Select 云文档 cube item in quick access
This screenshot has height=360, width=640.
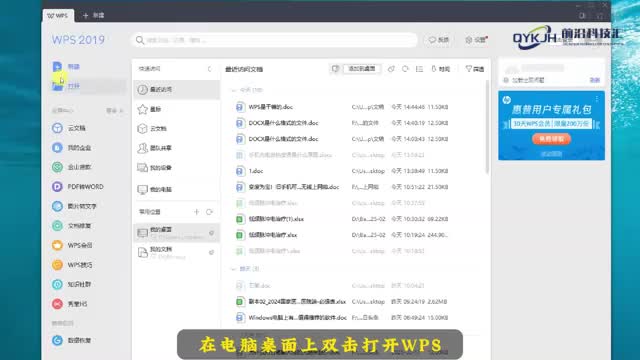tap(176, 129)
